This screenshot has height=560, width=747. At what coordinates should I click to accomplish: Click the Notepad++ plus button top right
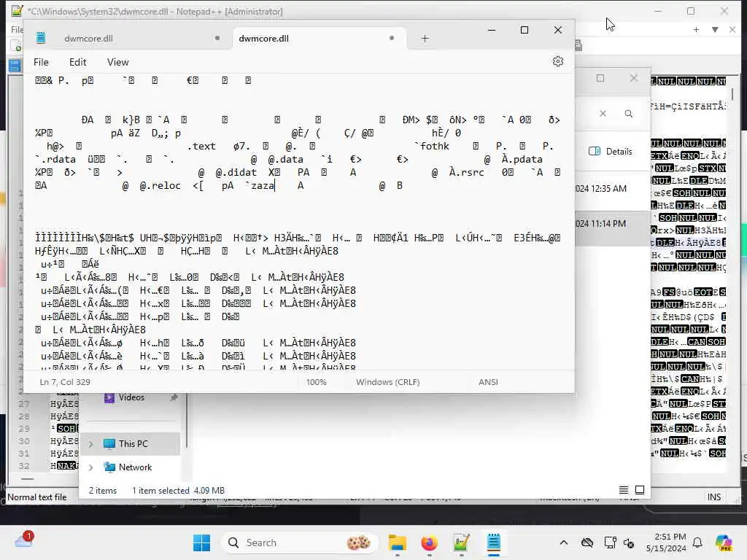pos(696,29)
